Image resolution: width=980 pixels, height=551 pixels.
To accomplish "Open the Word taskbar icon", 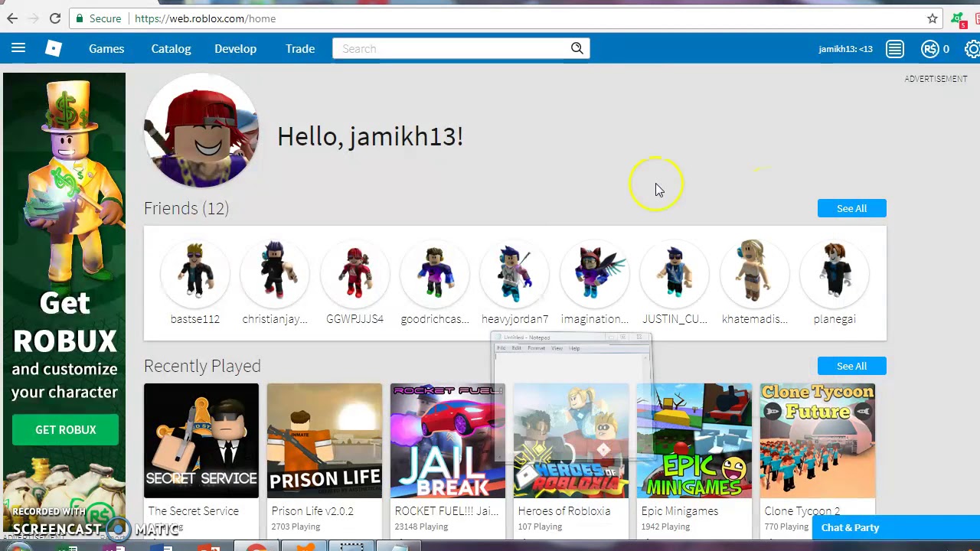I will tap(162, 546).
